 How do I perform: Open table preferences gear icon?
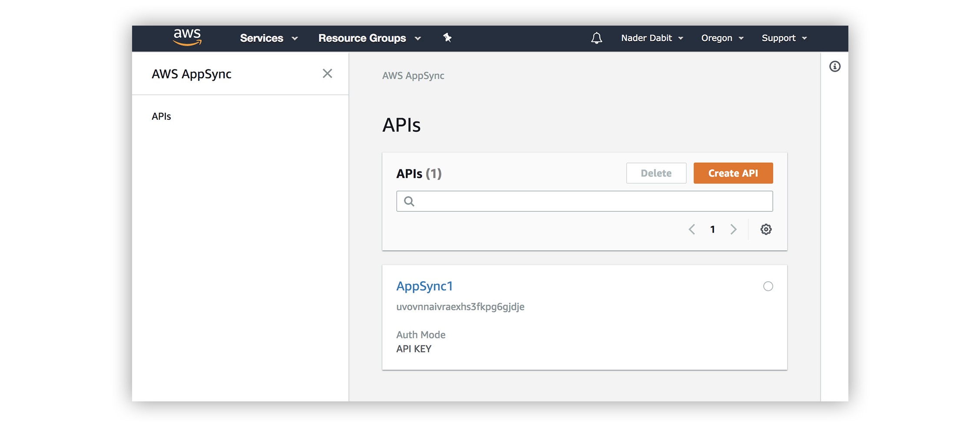766,229
